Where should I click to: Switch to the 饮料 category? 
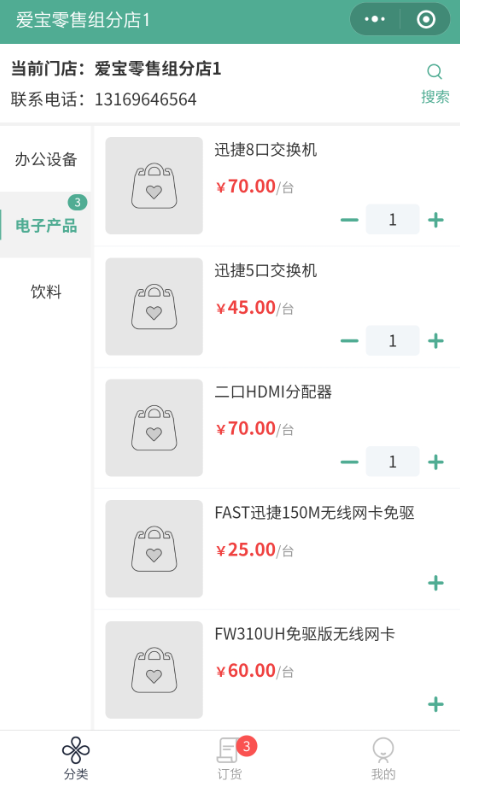point(46,291)
